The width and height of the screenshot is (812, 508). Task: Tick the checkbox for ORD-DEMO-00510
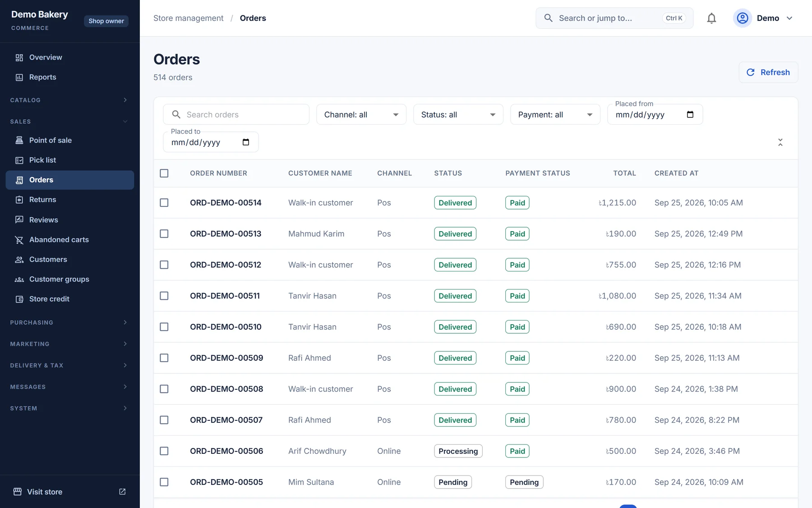pos(164,327)
